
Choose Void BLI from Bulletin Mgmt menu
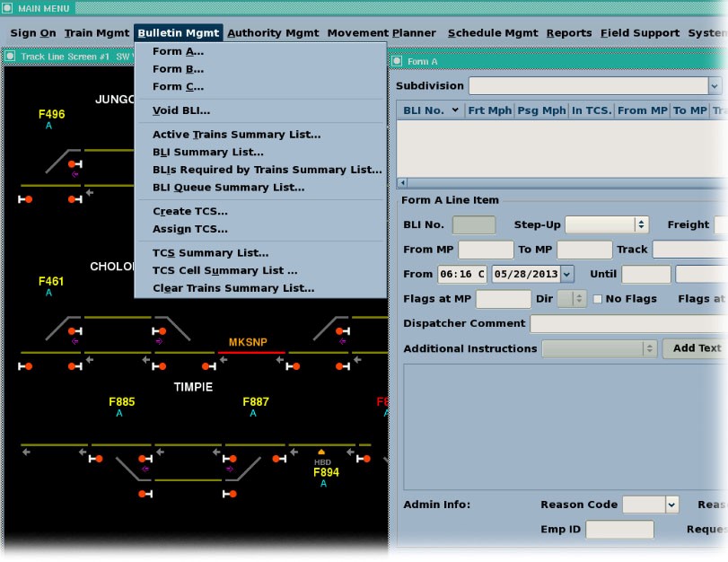click(181, 110)
